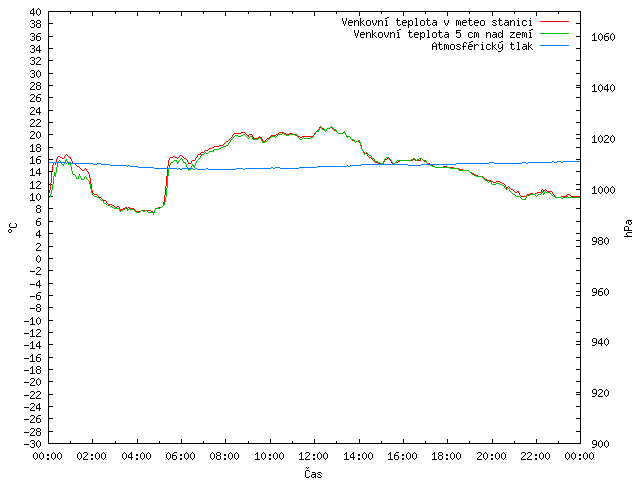Click the '980' pressure axis label

(x=600, y=241)
